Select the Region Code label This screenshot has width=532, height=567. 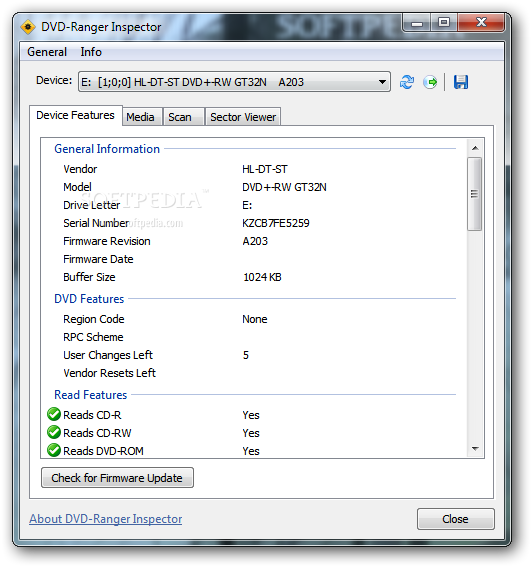pos(94,319)
